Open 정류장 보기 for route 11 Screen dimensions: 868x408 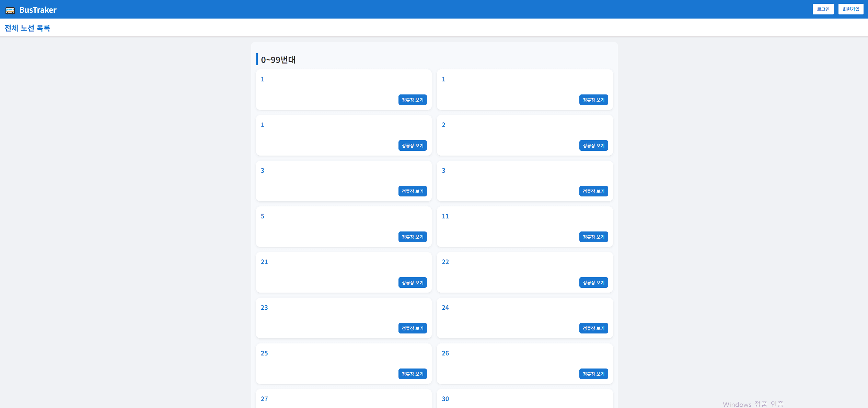click(x=593, y=237)
